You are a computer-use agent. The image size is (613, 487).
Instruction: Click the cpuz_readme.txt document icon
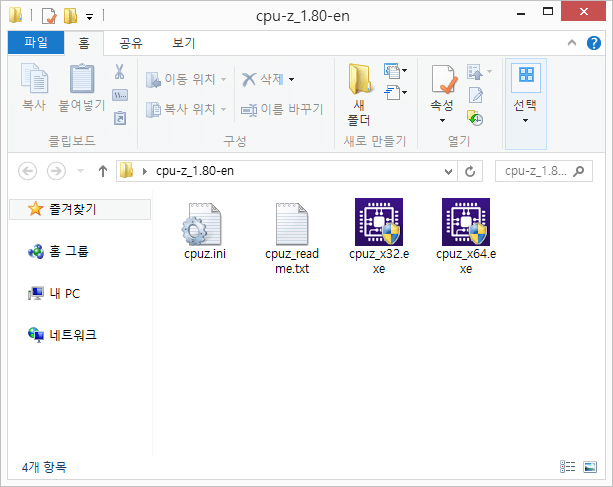[291, 221]
